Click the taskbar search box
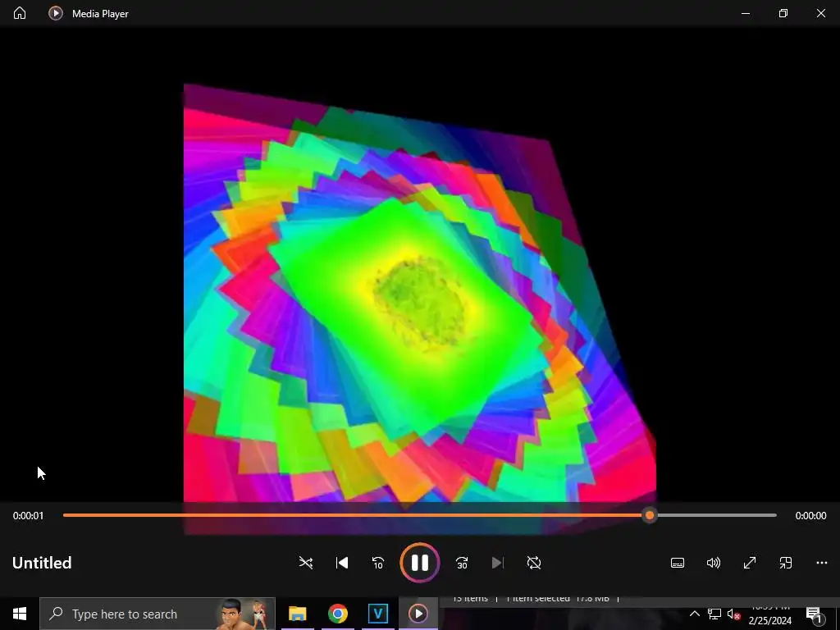 coord(157,614)
